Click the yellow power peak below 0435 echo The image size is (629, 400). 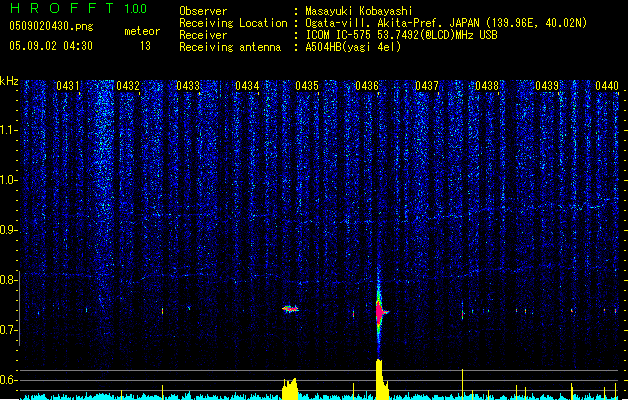pos(290,388)
